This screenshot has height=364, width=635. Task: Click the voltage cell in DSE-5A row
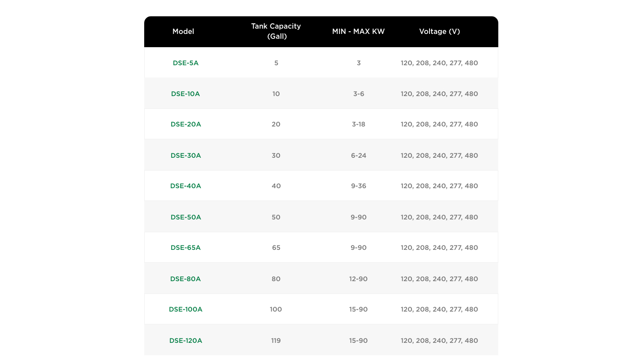(x=439, y=63)
